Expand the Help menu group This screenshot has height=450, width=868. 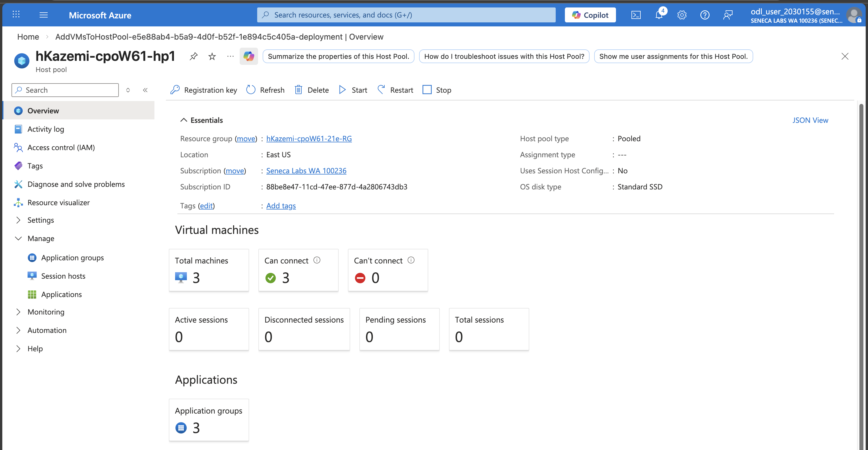18,349
